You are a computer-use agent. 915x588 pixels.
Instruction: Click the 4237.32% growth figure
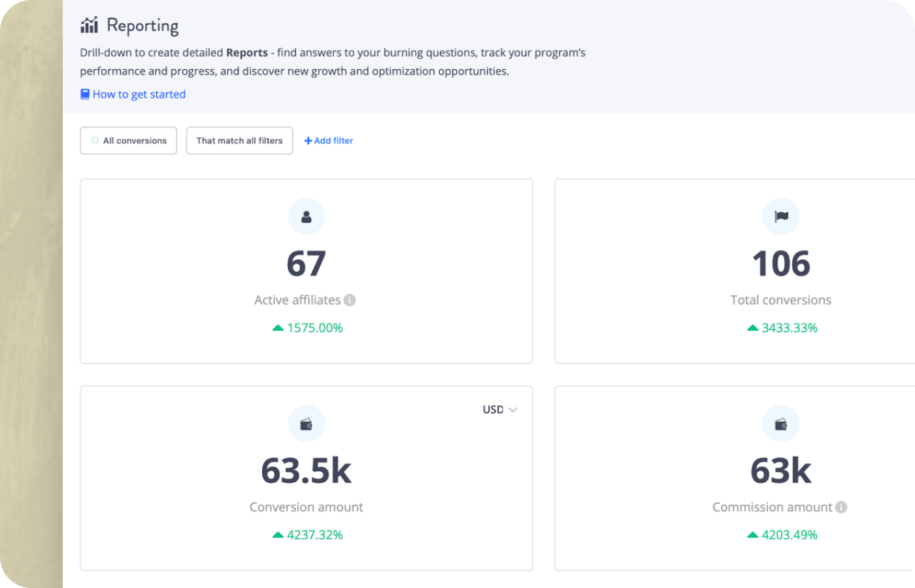(315, 535)
